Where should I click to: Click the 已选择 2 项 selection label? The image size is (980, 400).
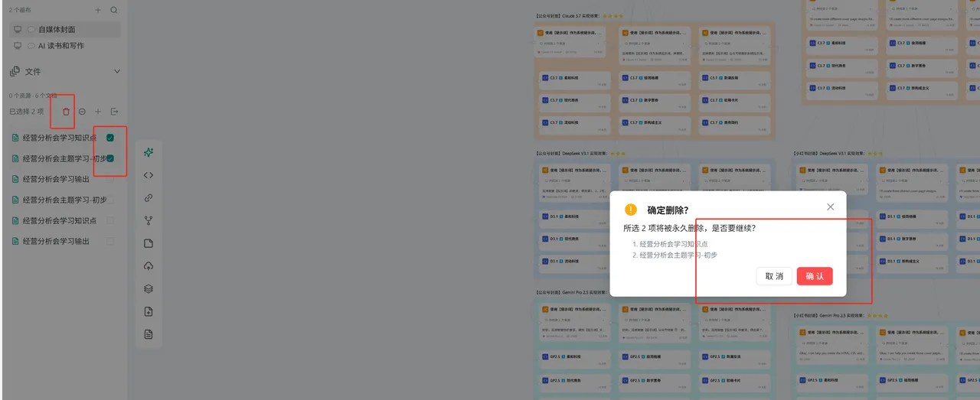tap(27, 112)
